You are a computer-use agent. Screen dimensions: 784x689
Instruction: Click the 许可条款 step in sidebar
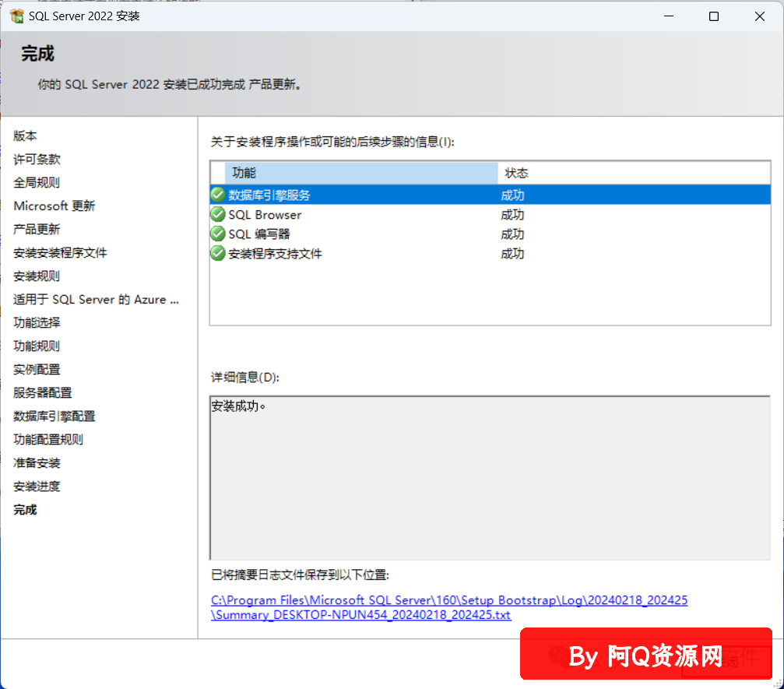37,159
